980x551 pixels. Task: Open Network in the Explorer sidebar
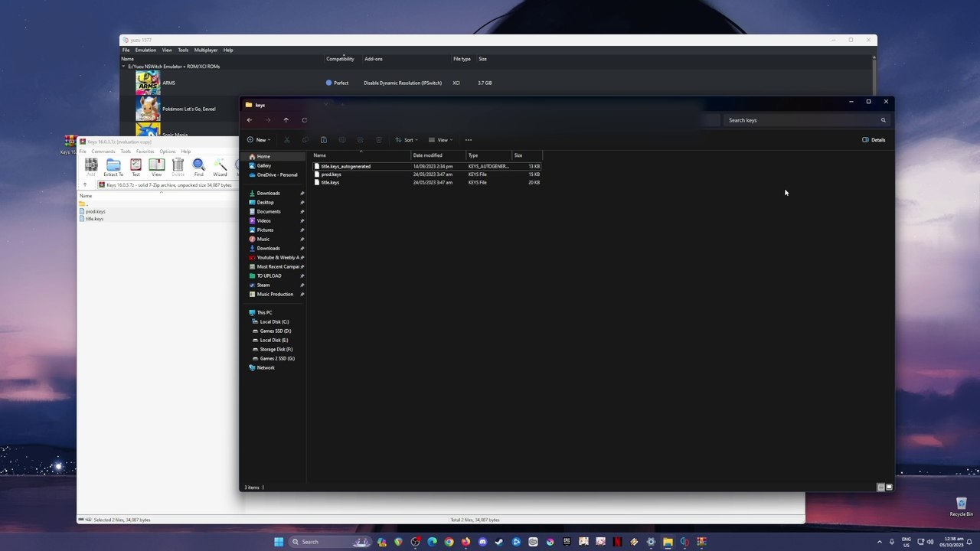265,367
